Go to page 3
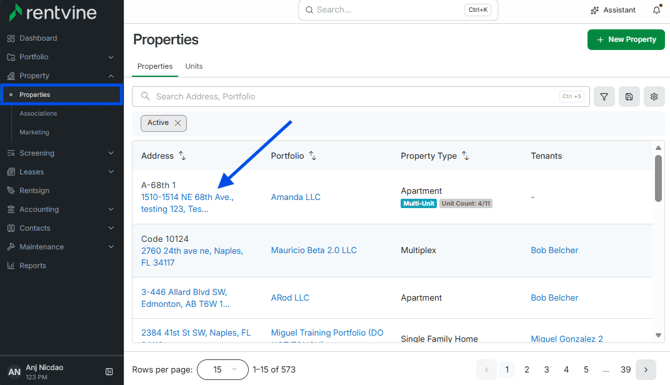This screenshot has height=385, width=670. click(546, 370)
